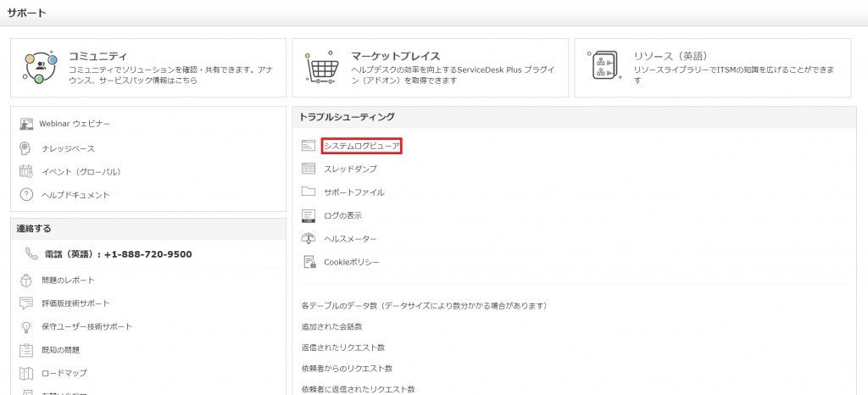This screenshot has height=395, width=868.
Task: Click the support file folder icon
Action: point(309,192)
